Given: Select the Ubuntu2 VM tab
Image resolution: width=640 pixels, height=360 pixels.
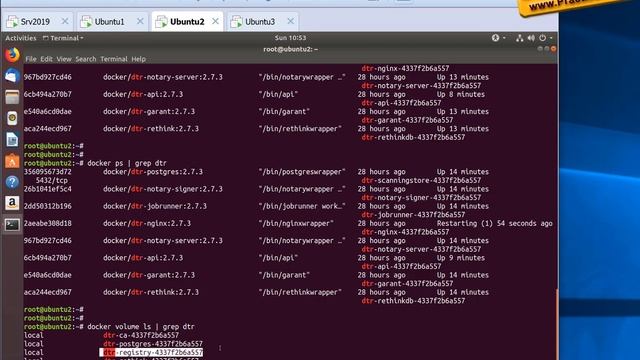Looking at the screenshot, I should 187,22.
